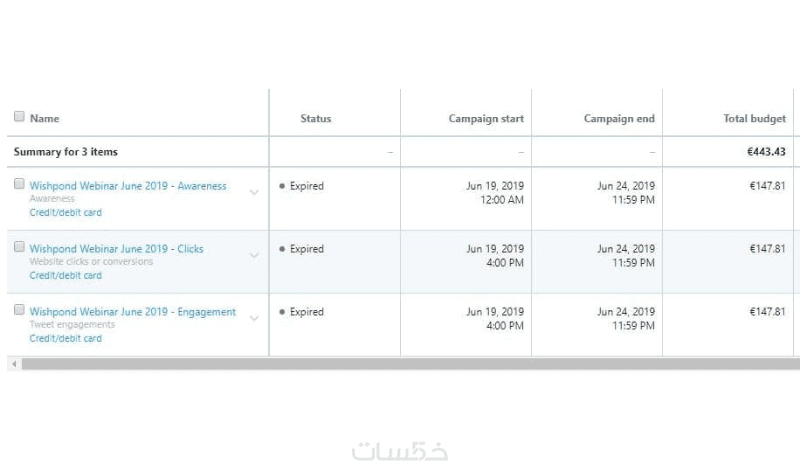Check the Engagement campaign row checkbox
Image resolution: width=800 pixels, height=470 pixels.
19,310
